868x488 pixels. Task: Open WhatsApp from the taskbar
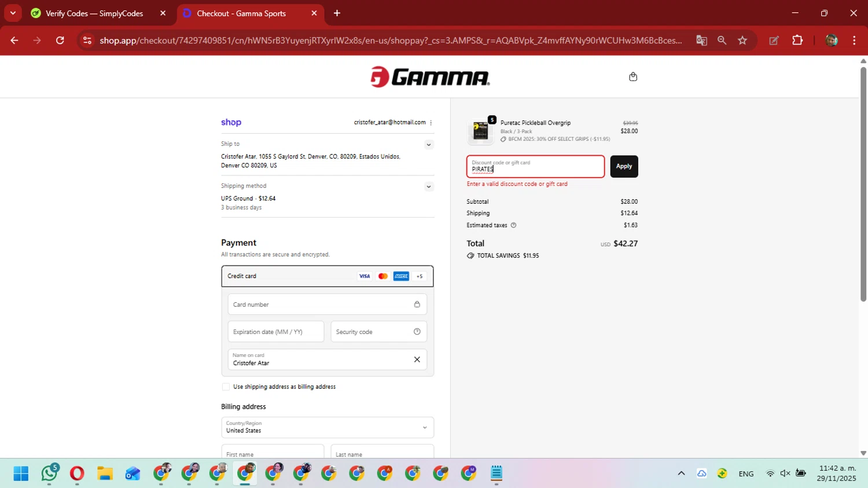49,474
